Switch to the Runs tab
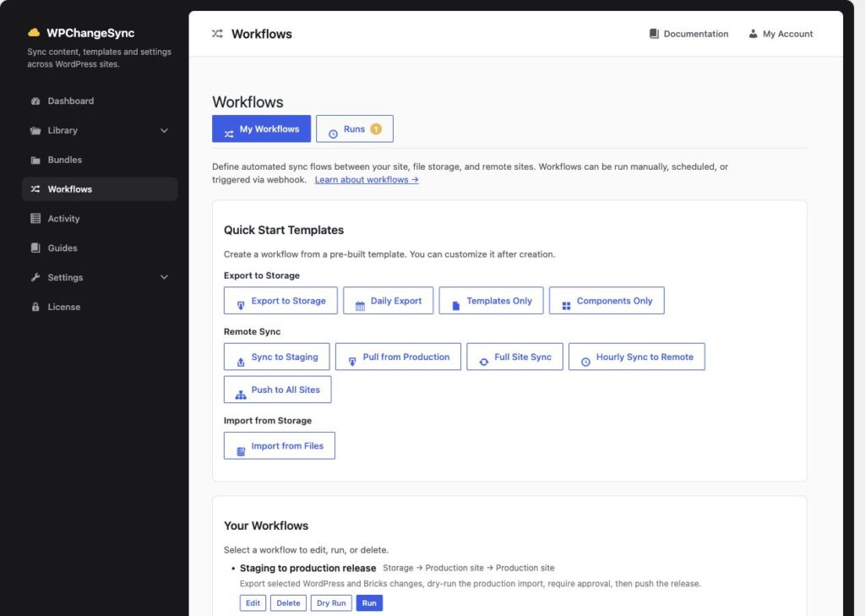This screenshot has width=865, height=616. pyautogui.click(x=355, y=128)
